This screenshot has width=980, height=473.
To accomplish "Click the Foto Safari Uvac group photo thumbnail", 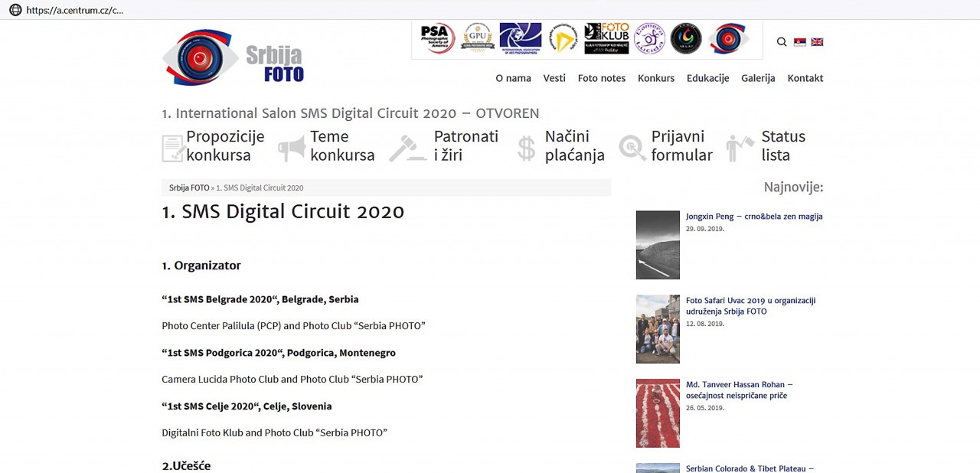I will pyautogui.click(x=658, y=329).
